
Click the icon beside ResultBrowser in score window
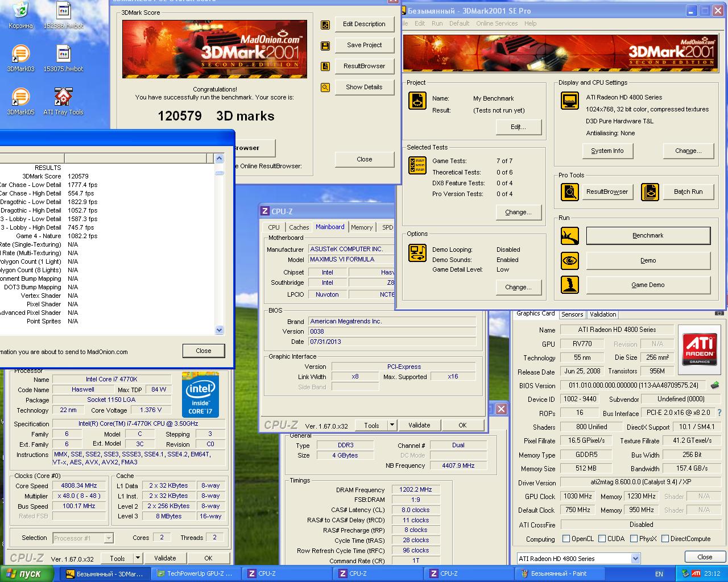coord(325,66)
